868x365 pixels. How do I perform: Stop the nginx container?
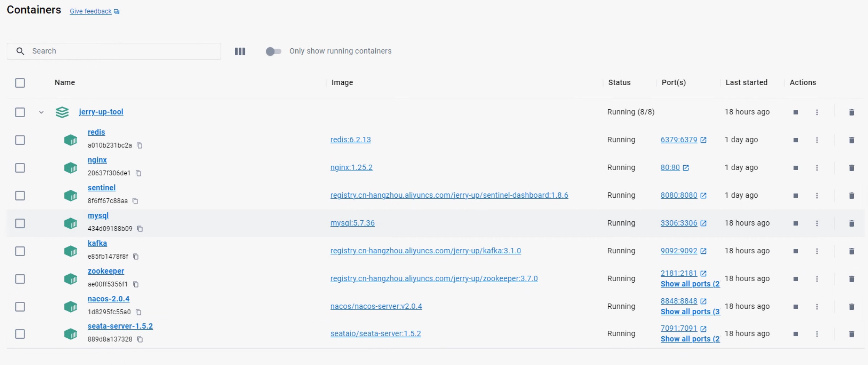795,168
